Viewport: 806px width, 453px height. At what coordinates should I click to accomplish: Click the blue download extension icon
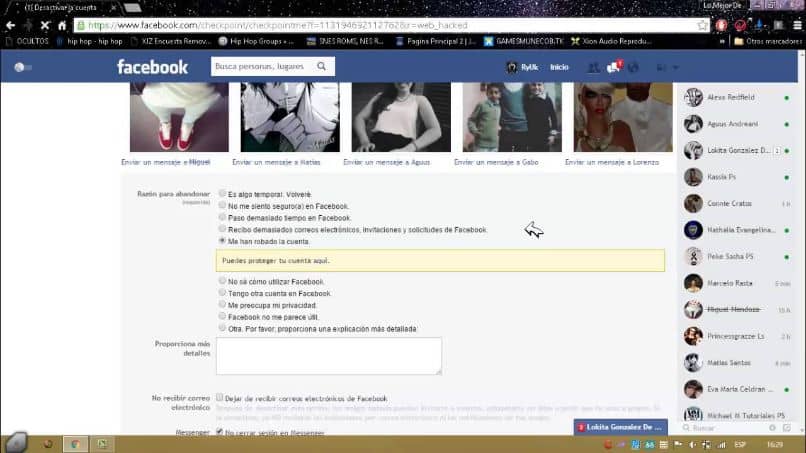click(759, 25)
